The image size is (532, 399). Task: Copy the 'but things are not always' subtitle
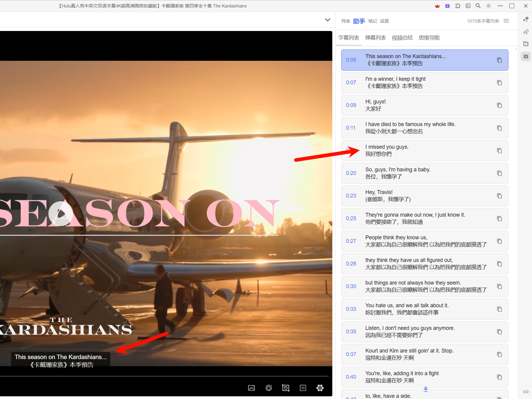[500, 287]
